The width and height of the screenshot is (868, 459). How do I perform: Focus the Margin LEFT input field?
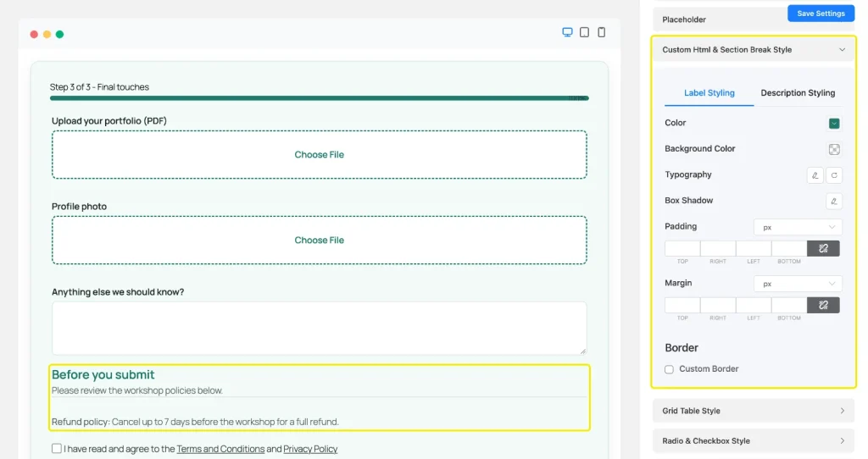[x=754, y=305]
